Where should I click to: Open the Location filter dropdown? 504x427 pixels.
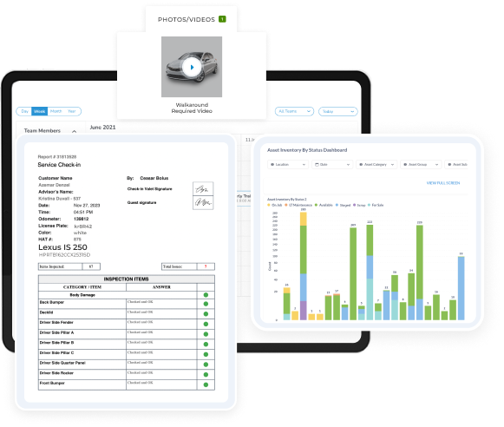(x=288, y=164)
